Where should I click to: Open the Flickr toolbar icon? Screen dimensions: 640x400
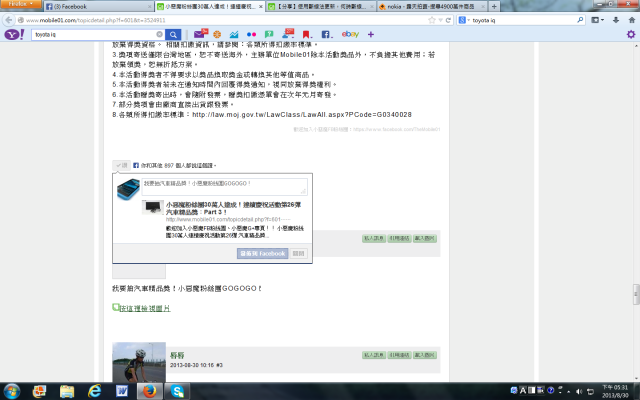point(251,35)
